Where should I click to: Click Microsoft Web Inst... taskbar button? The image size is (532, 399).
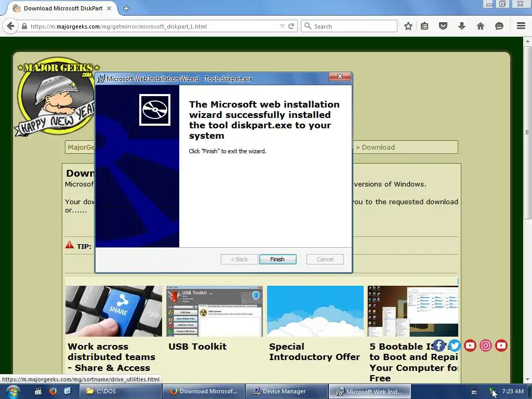(370, 391)
